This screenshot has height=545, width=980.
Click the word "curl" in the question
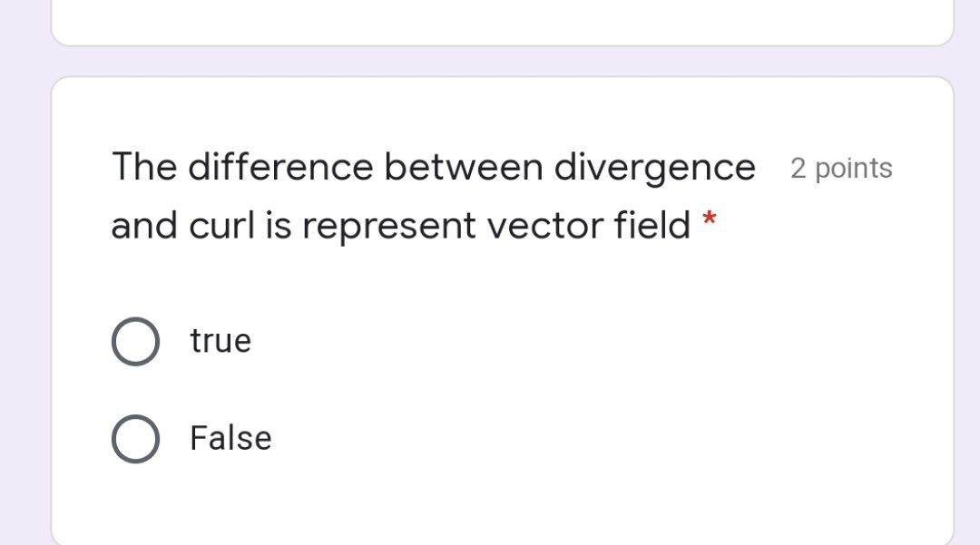[224, 225]
